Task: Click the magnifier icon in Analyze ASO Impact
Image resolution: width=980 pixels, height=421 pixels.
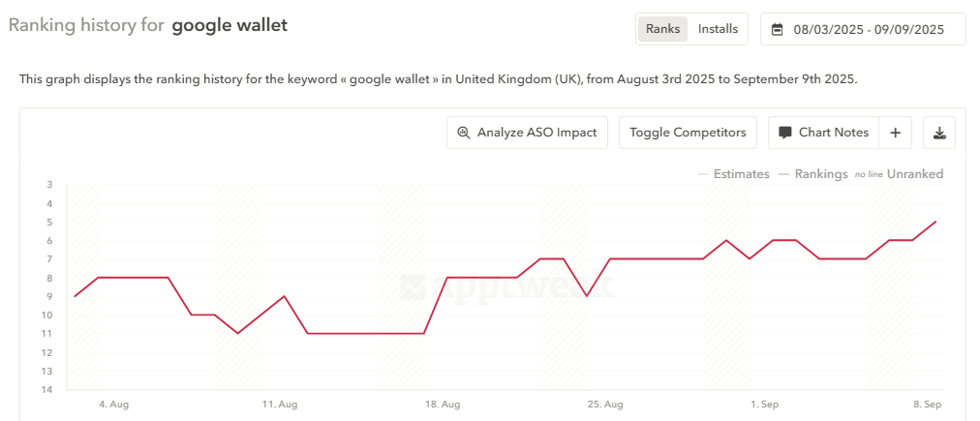Action: coord(463,133)
